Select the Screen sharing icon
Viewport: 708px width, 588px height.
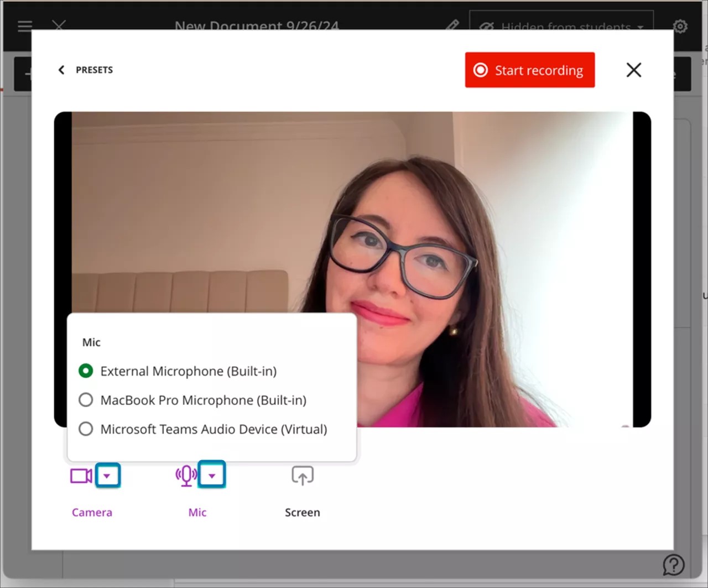pyautogui.click(x=303, y=475)
